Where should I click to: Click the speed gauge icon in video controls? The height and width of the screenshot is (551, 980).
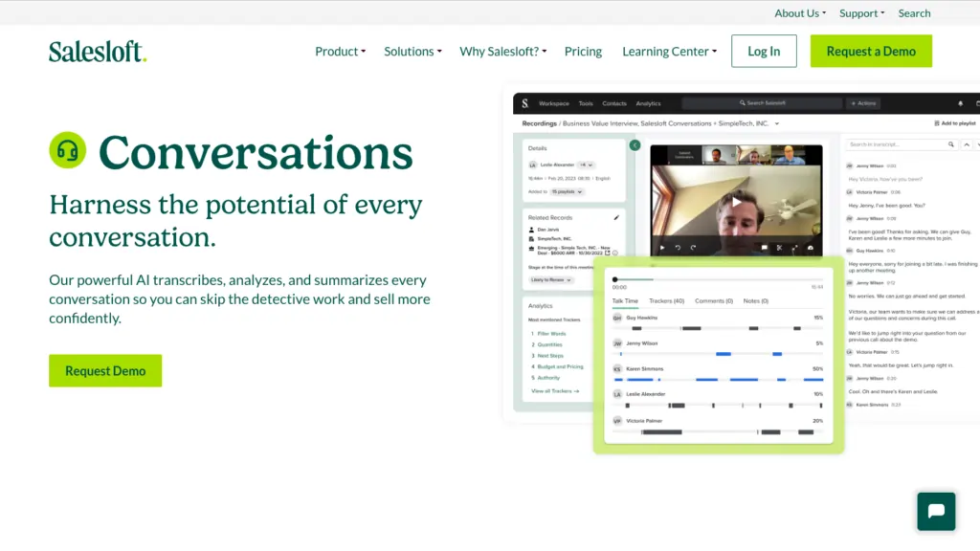coord(811,248)
